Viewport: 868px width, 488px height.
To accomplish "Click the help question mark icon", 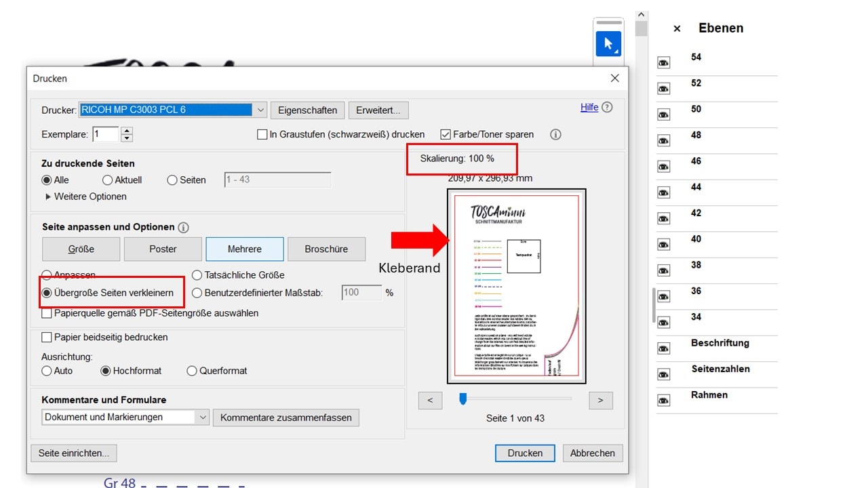I will (x=607, y=107).
